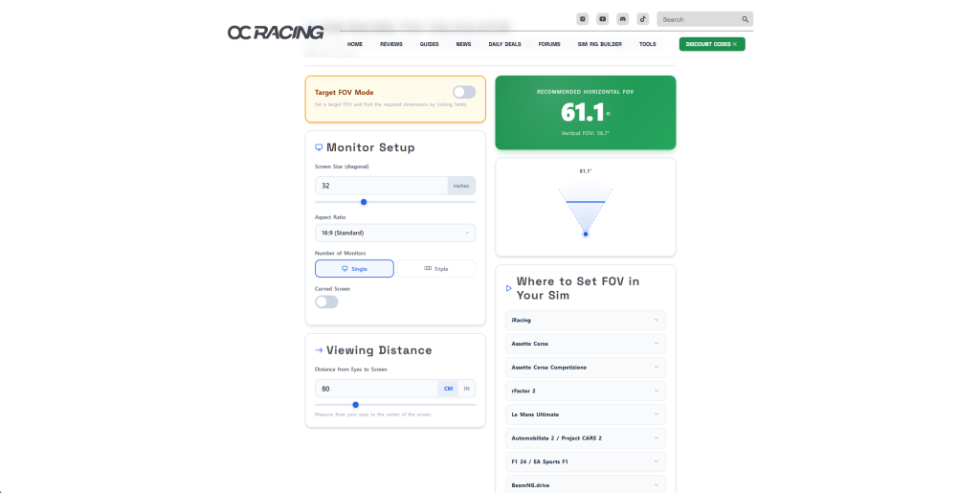Screen dimensions: 980x493
Task: Go to Daily Deals in navigation
Action: pyautogui.click(x=507, y=44)
